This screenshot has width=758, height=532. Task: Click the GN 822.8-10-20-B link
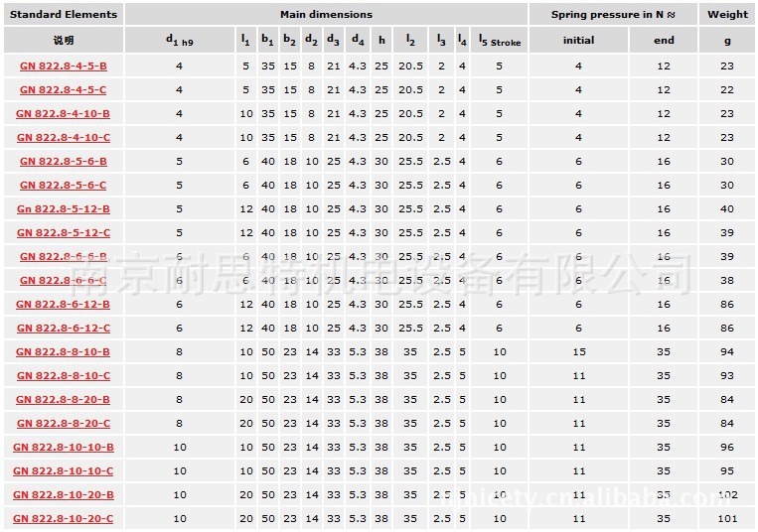64,494
